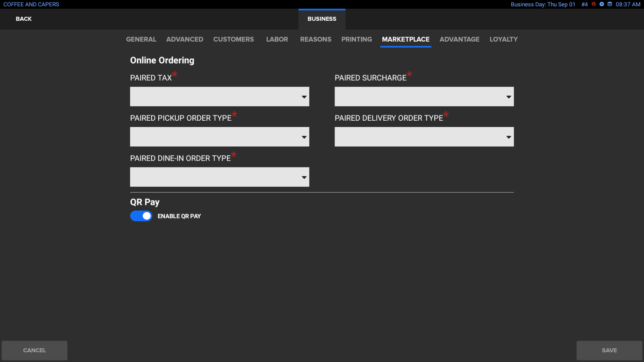Viewport: 644px width, 362px height.
Task: Switch to the Loyalty tab
Action: pyautogui.click(x=504, y=39)
